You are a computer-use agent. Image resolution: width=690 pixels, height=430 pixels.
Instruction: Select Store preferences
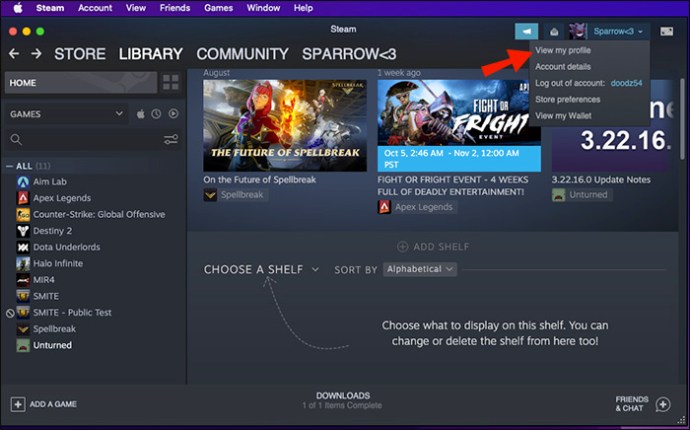click(x=567, y=99)
